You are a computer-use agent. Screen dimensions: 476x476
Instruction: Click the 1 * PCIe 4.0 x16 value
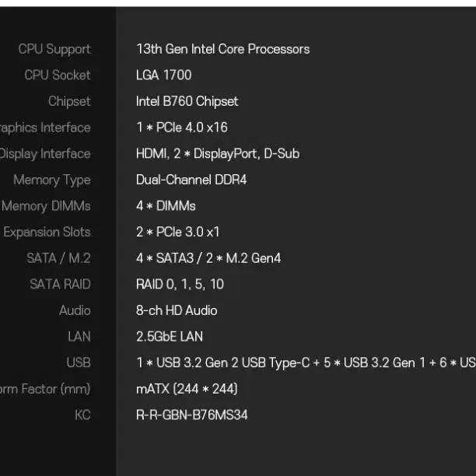(x=182, y=128)
